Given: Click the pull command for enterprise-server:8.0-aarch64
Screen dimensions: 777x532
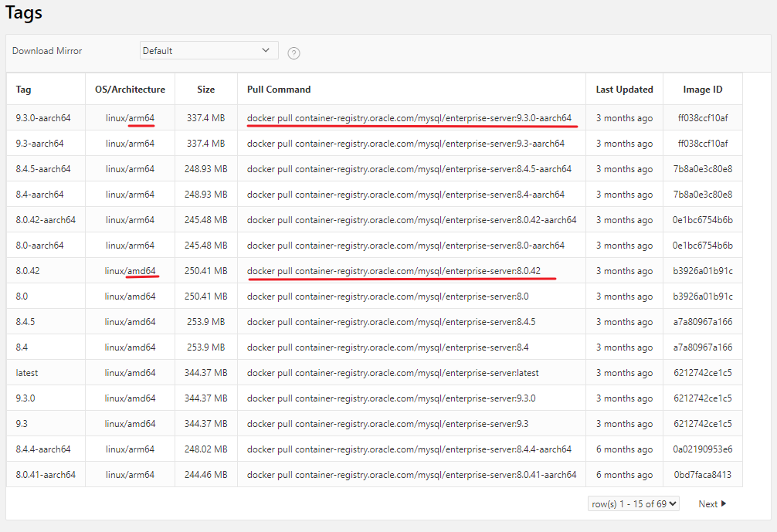Looking at the screenshot, I should [x=405, y=246].
